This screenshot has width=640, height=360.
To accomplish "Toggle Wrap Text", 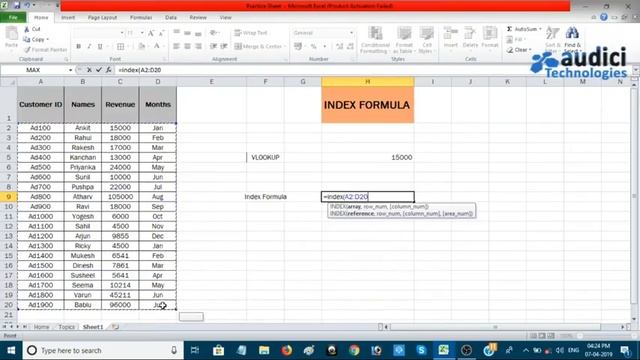I will pyautogui.click(x=251, y=33).
